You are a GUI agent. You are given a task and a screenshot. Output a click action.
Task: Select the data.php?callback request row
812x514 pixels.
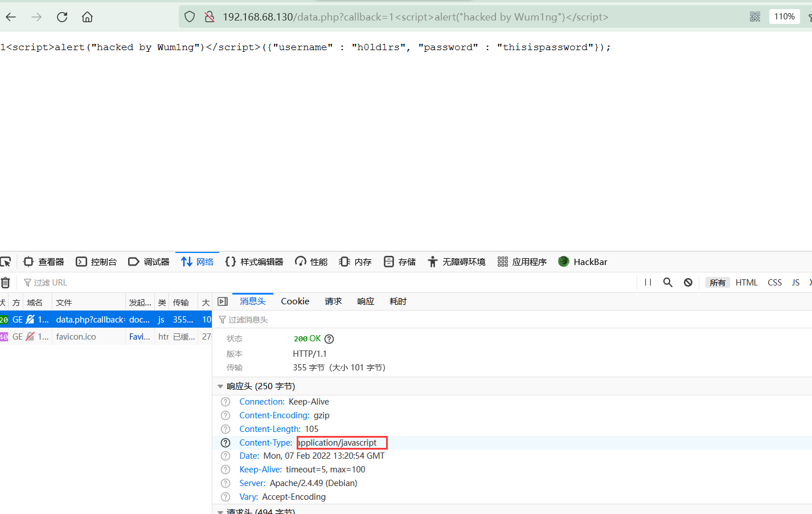coord(106,320)
